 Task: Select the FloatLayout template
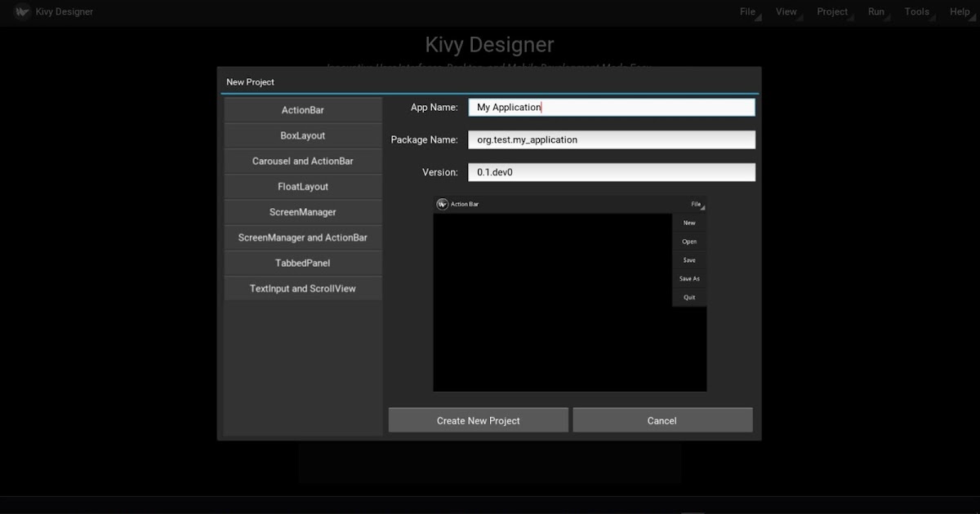pyautogui.click(x=302, y=186)
